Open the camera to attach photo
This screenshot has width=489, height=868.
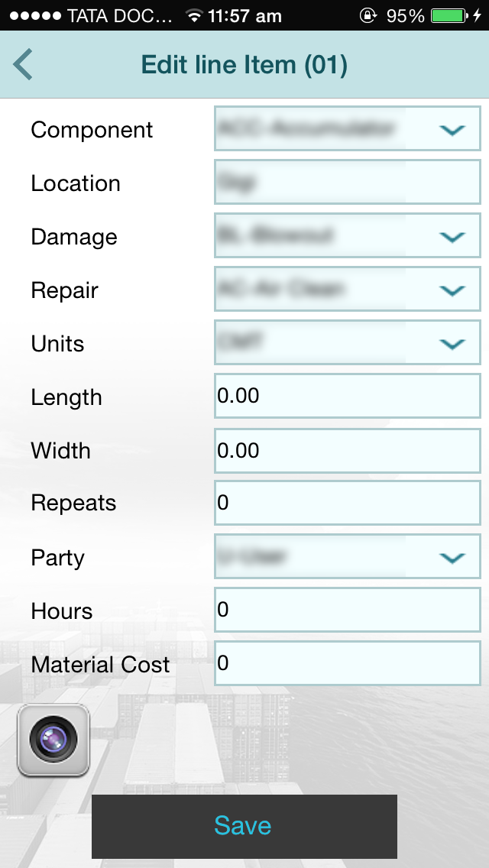tap(53, 740)
